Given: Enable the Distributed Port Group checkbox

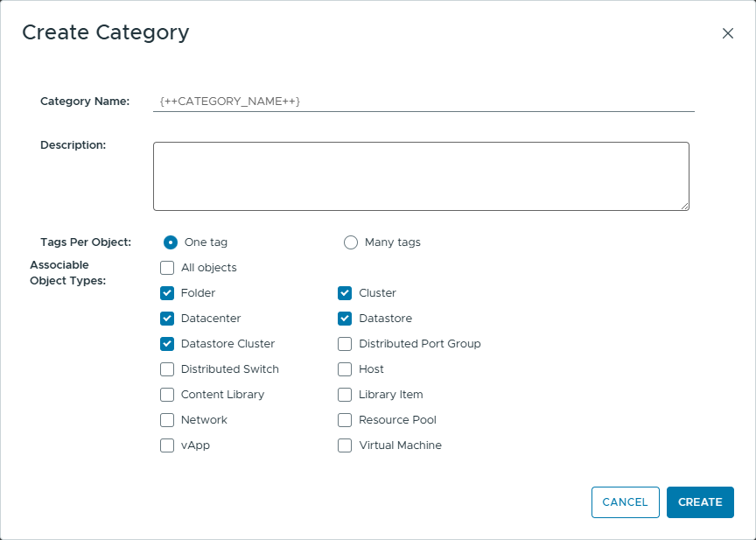Looking at the screenshot, I should coord(345,344).
